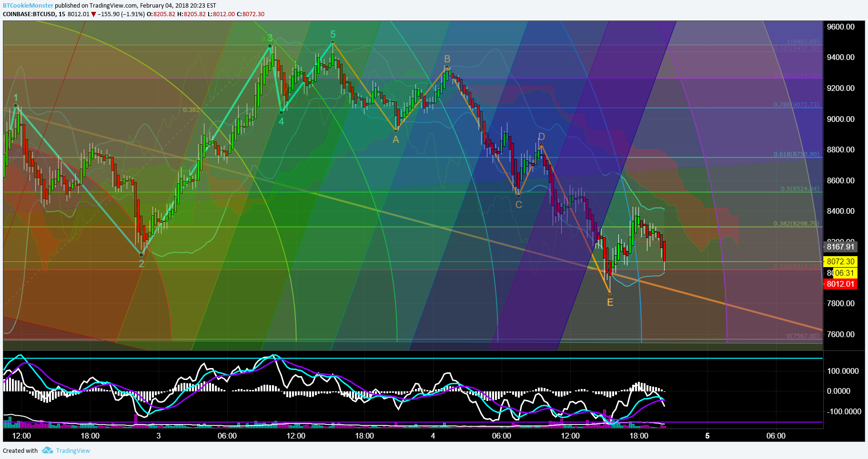Screen dimensions: 868x459
Task: Click the date label 4 on time axis
Action: tap(433, 436)
